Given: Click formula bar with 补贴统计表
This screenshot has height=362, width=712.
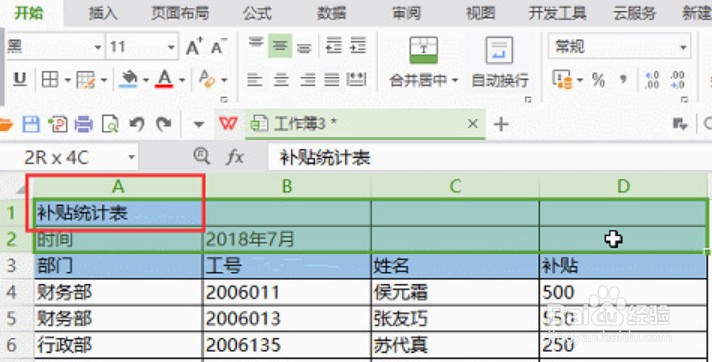Looking at the screenshot, I should click(490, 158).
